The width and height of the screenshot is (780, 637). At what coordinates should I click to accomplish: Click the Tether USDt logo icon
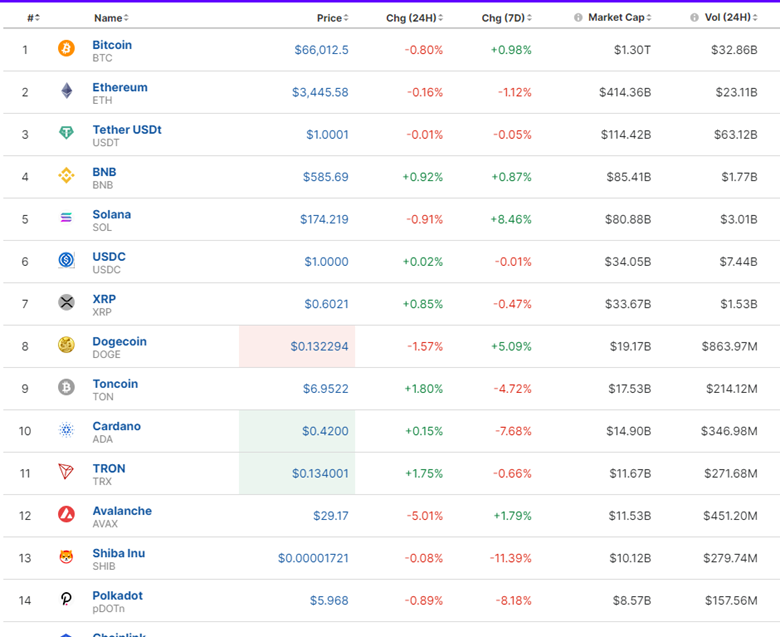click(x=66, y=133)
